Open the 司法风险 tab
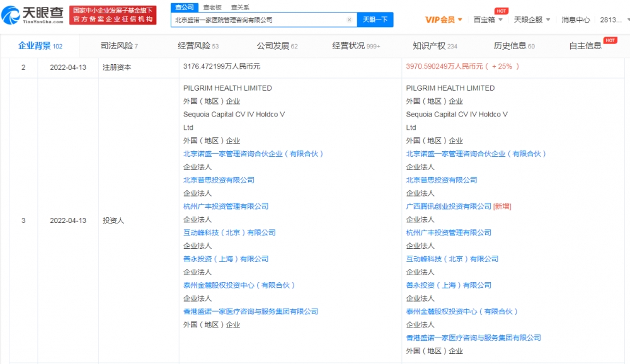This screenshot has width=630, height=364. (119, 46)
